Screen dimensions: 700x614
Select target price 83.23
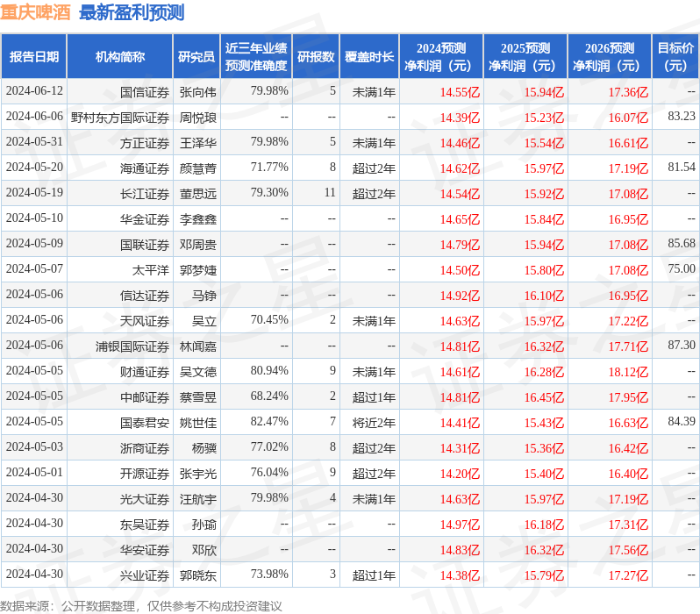pyautogui.click(x=682, y=117)
